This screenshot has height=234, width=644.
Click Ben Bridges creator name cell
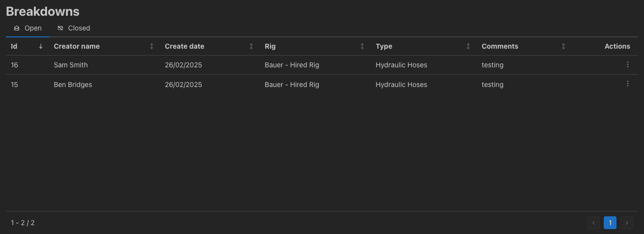pos(73,85)
